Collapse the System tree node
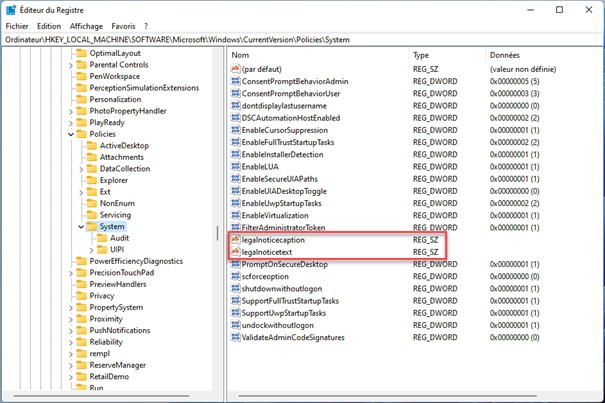Screen dimensions: 605x403 80,227
